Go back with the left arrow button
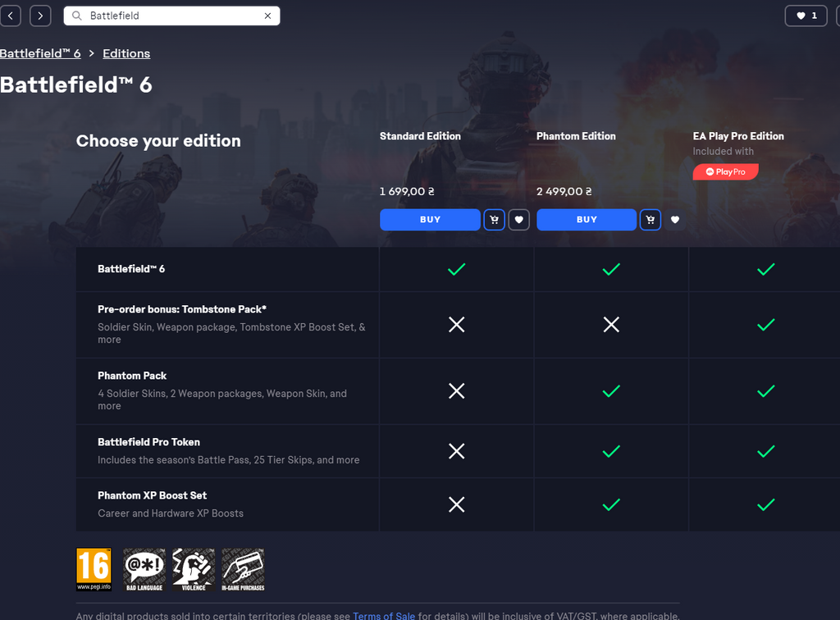The width and height of the screenshot is (840, 620). click(10, 16)
